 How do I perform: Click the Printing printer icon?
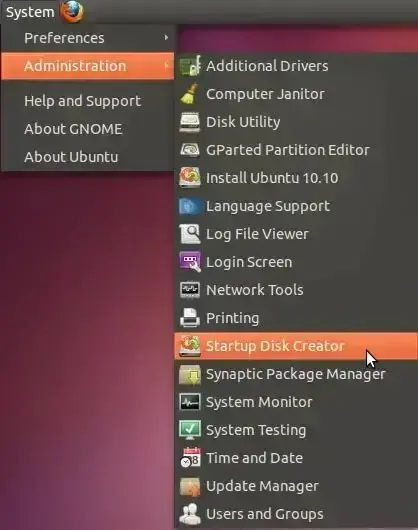190,318
